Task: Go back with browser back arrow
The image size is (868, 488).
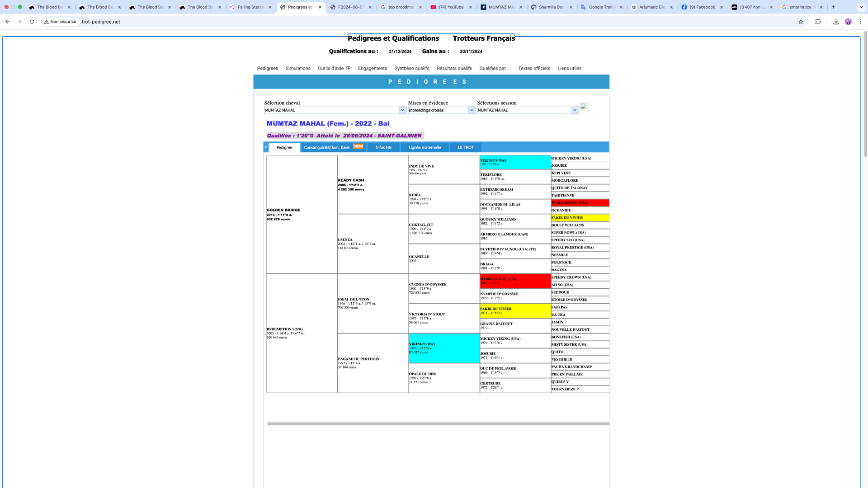Action: pyautogui.click(x=7, y=22)
